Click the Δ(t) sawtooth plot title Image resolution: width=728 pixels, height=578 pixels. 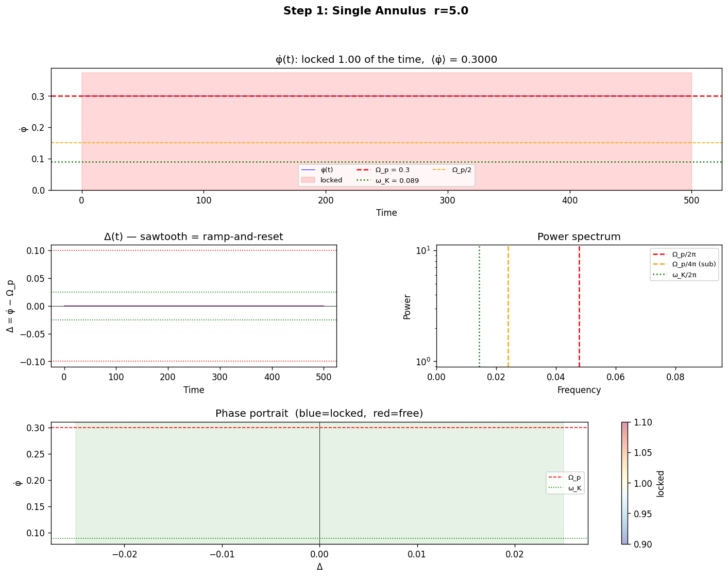click(x=193, y=236)
